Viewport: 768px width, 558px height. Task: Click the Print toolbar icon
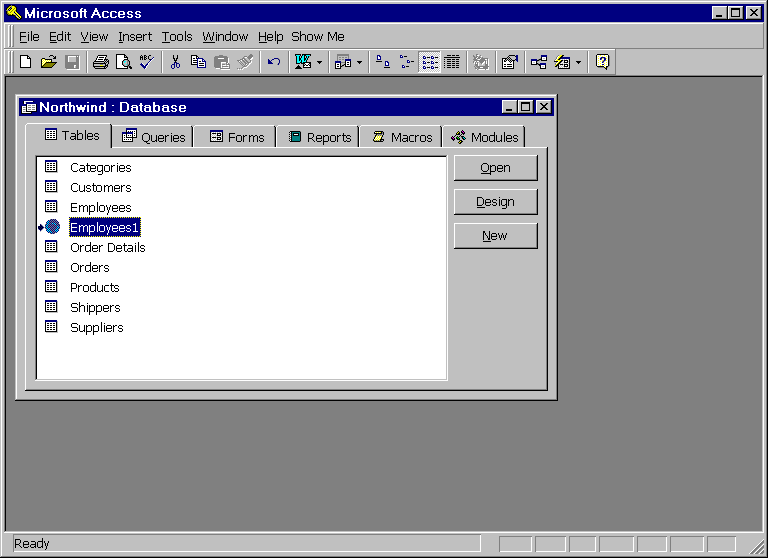pos(100,62)
